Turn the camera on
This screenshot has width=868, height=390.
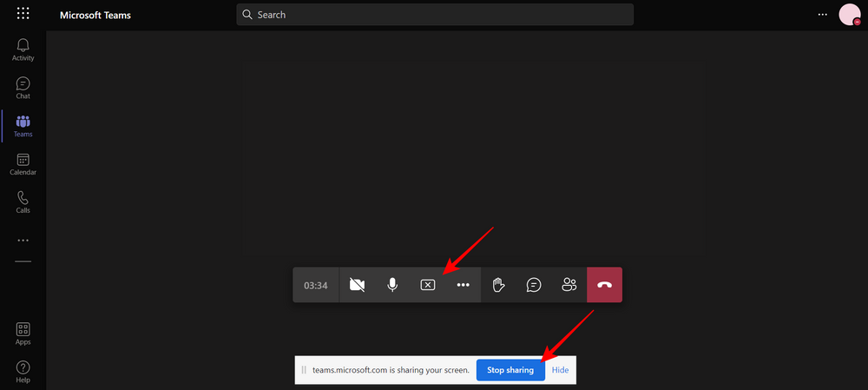coord(357,285)
